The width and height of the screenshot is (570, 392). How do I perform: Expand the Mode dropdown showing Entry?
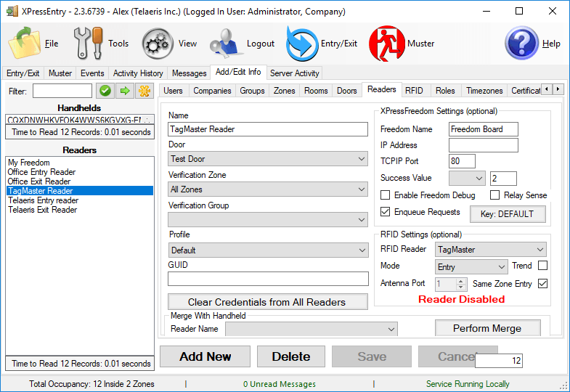(x=471, y=266)
